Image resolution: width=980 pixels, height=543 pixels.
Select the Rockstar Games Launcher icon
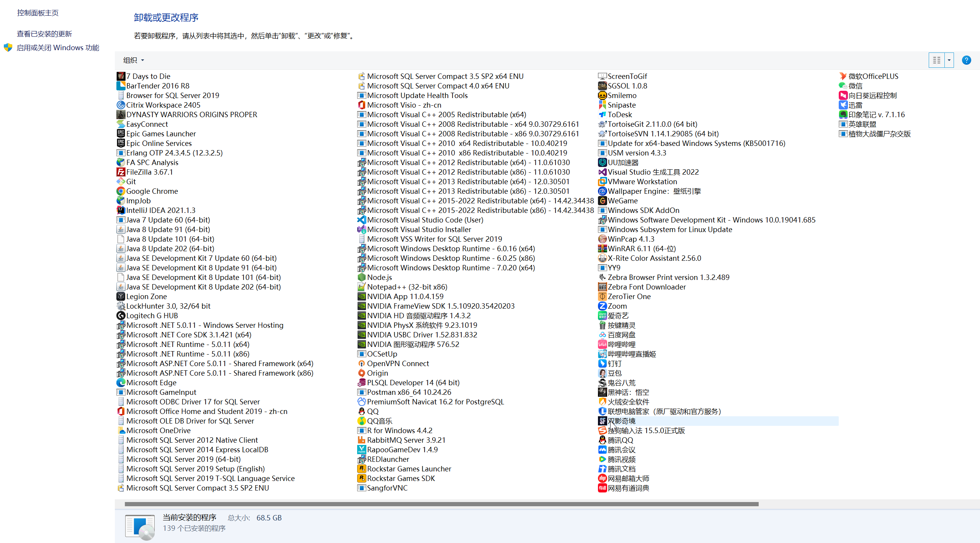362,469
